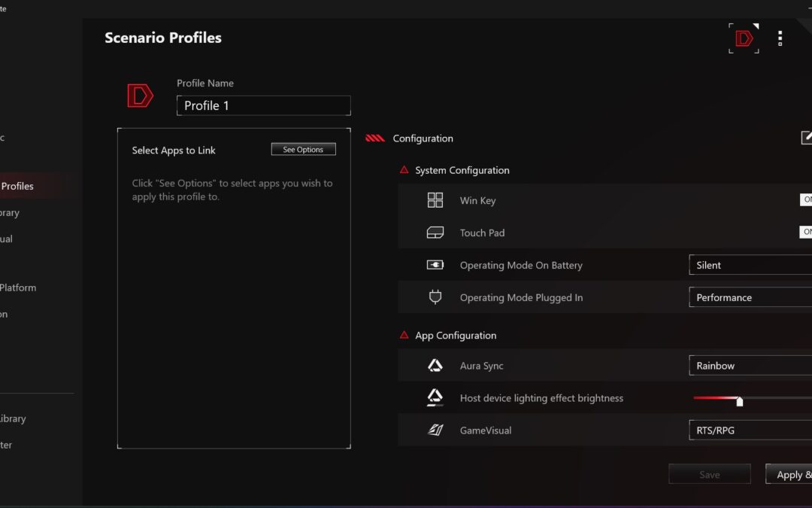
Task: Toggle the Win Key switch
Action: [805, 200]
